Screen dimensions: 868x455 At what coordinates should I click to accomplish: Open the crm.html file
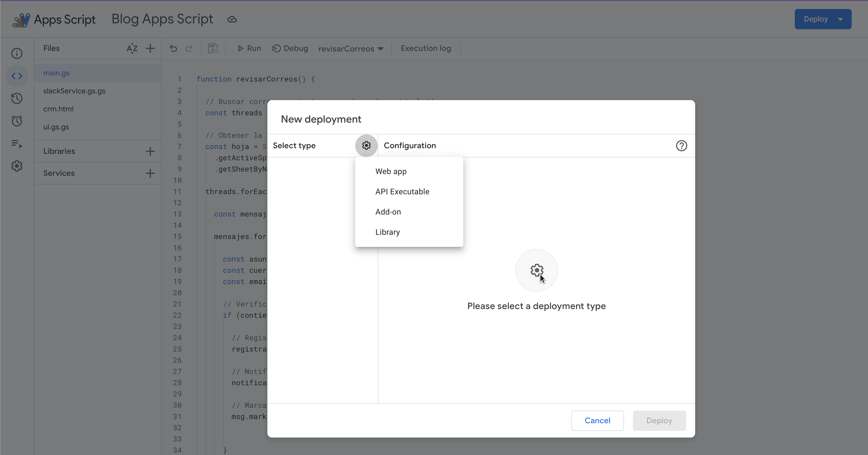tap(58, 109)
